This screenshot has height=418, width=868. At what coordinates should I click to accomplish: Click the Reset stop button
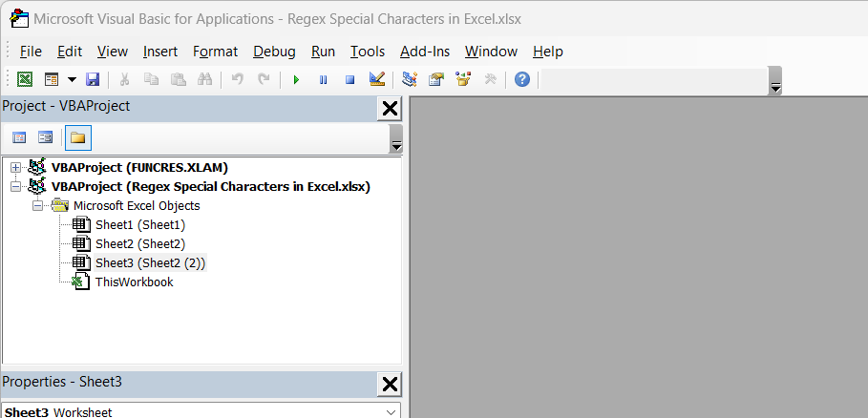[349, 79]
